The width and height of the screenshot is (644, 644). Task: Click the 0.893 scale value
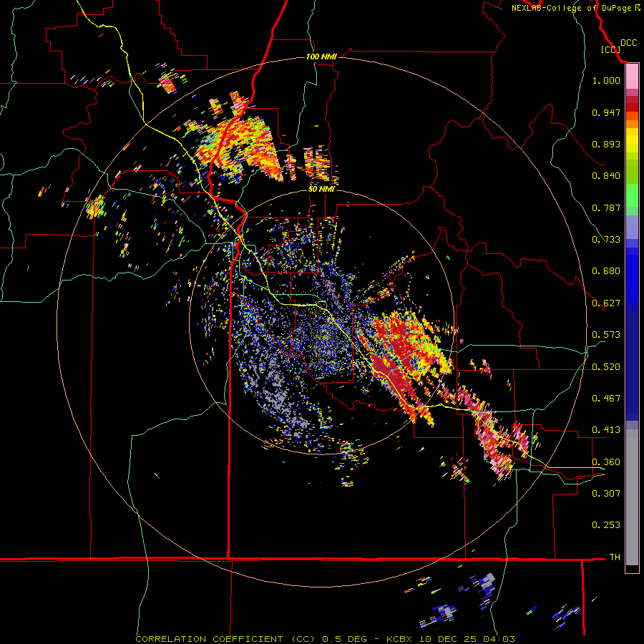coord(606,144)
